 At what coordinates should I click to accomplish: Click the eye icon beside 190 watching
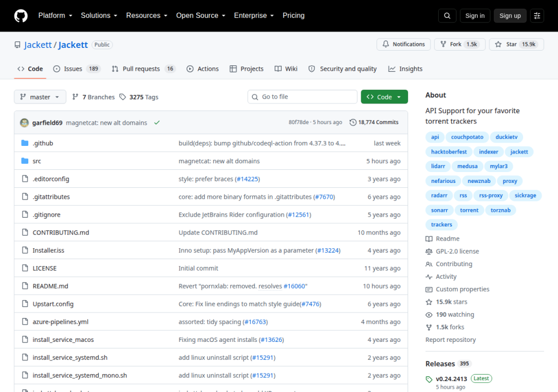(429, 315)
